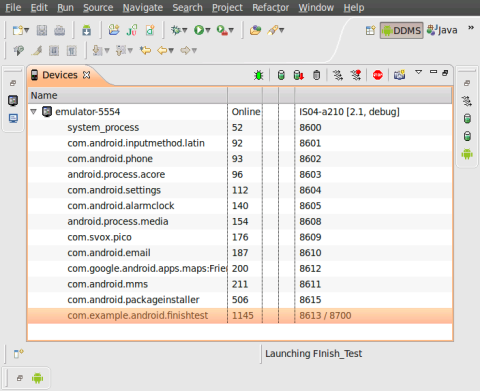The height and width of the screenshot is (391, 480).
Task: Click the Start Method Profiling icon
Action: pos(356,75)
